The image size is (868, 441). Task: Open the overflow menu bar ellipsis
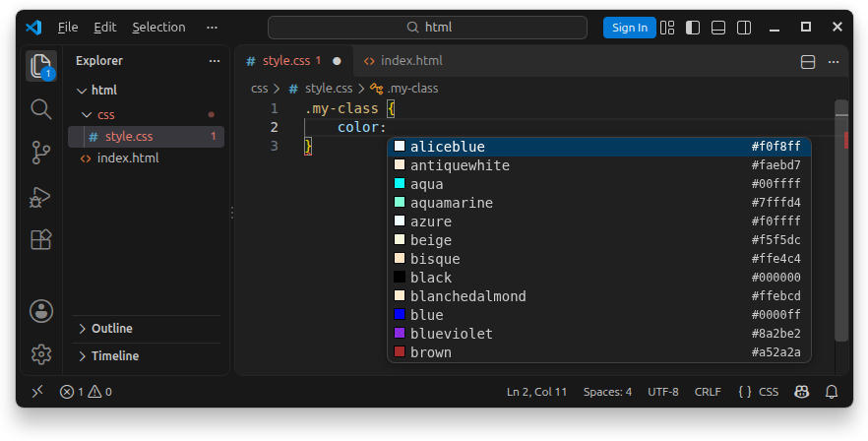(212, 28)
